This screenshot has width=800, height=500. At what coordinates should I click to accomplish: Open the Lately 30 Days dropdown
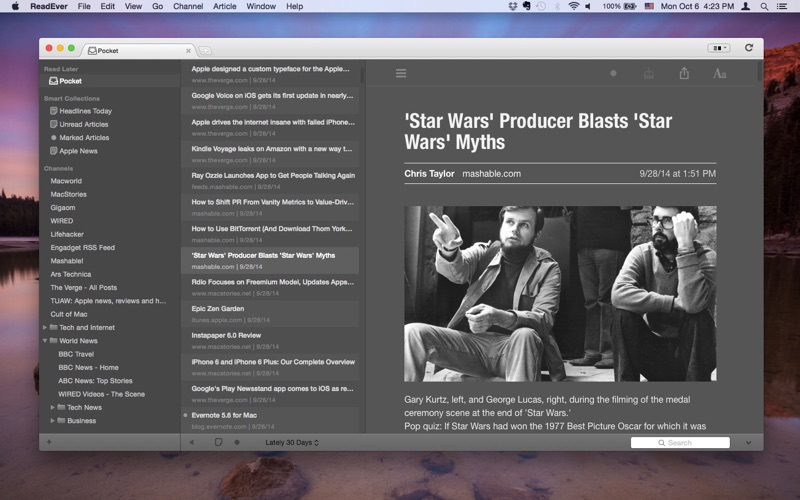point(292,442)
